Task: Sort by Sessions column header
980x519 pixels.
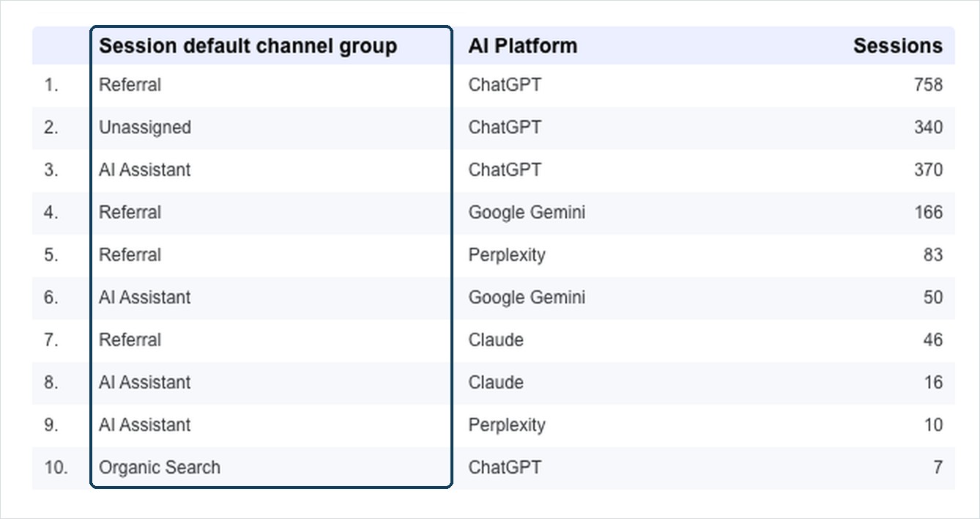Action: click(x=897, y=46)
